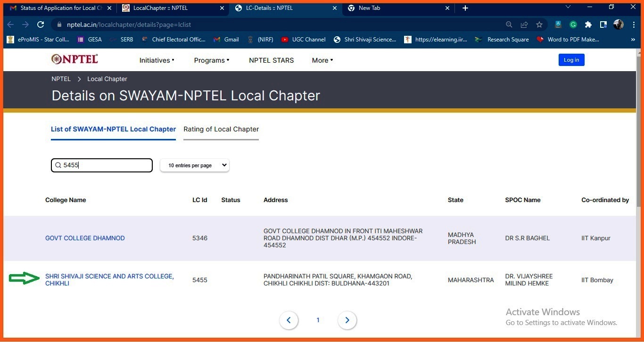Click the State column header
This screenshot has width=644, height=342.
[x=455, y=200]
